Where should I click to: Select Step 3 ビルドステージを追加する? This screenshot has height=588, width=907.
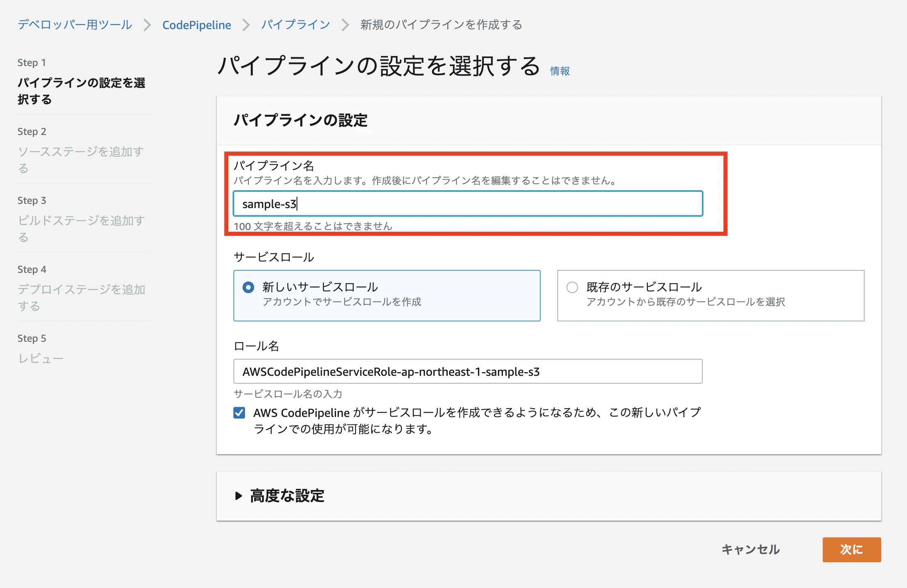coord(81,229)
